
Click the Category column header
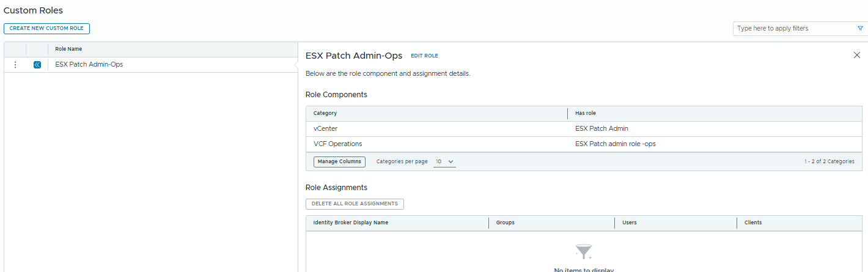coord(325,113)
